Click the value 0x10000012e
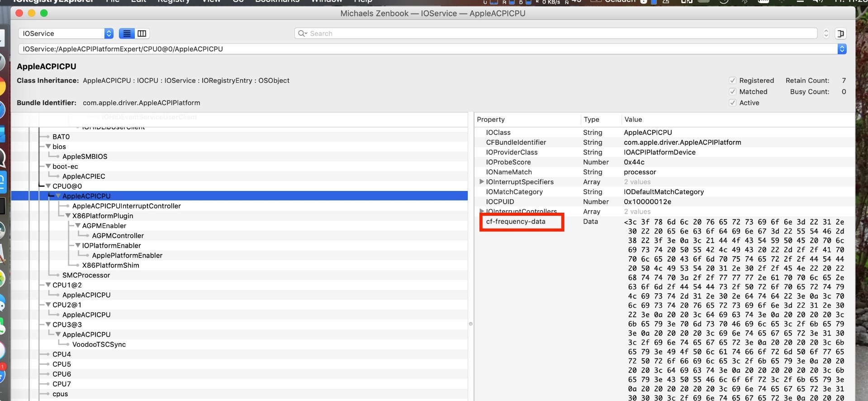Image resolution: width=868 pixels, height=401 pixels. (x=647, y=202)
